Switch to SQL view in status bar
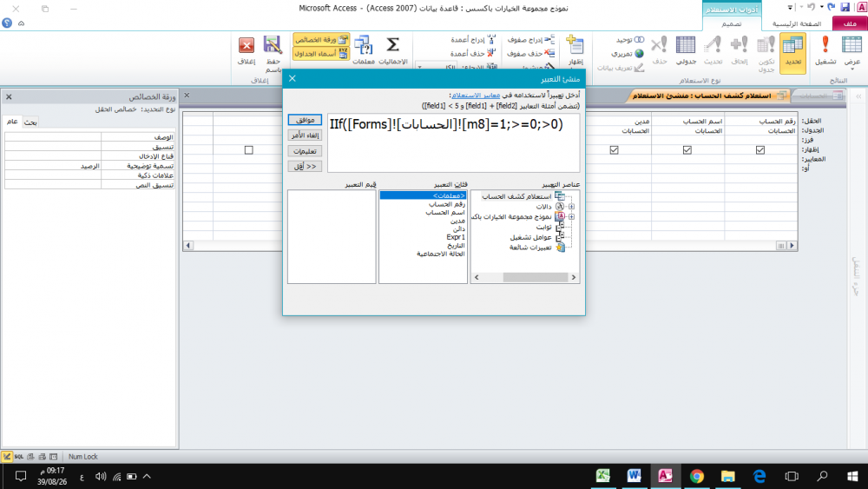 pyautogui.click(x=19, y=457)
